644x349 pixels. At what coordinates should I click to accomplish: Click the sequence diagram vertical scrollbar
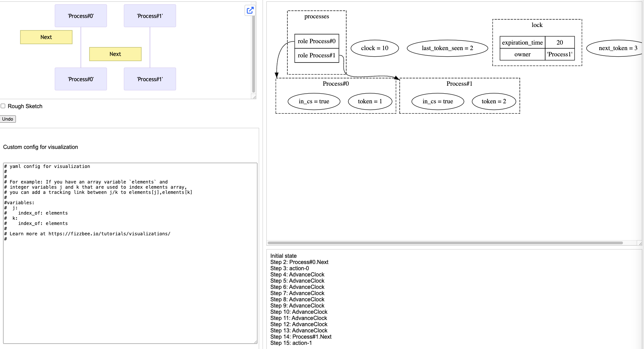tap(254, 52)
